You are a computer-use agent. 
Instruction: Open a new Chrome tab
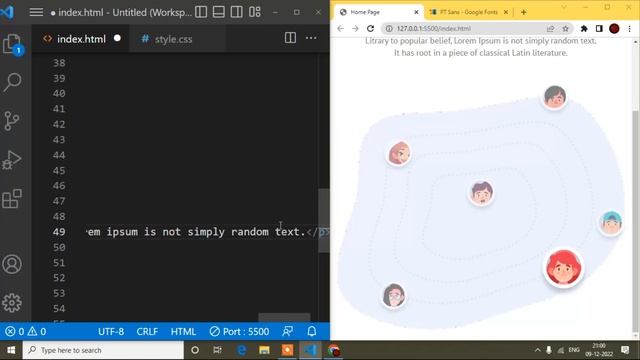click(x=524, y=12)
